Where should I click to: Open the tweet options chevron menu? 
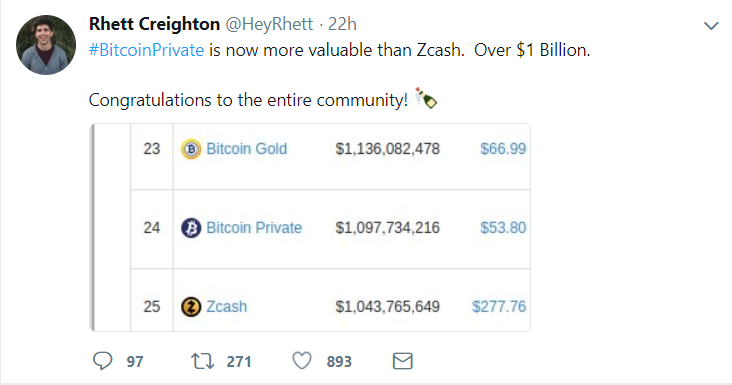pyautogui.click(x=711, y=26)
